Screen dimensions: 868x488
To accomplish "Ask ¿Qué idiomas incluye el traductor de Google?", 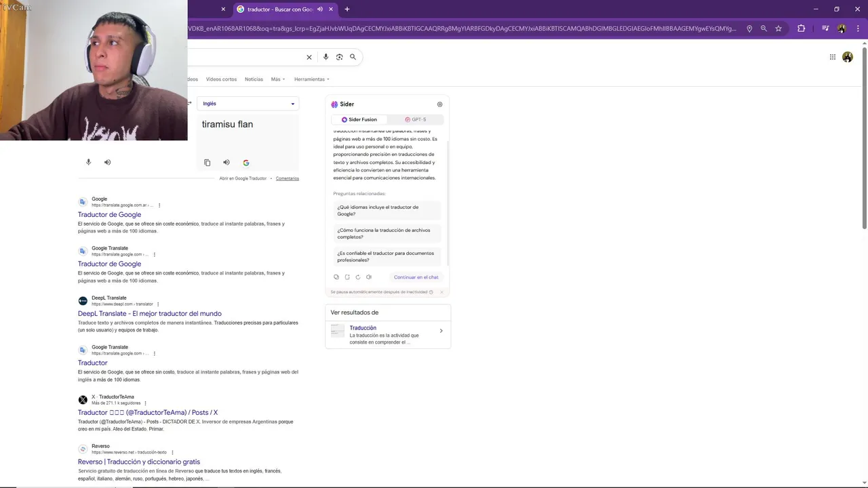I will coord(387,211).
